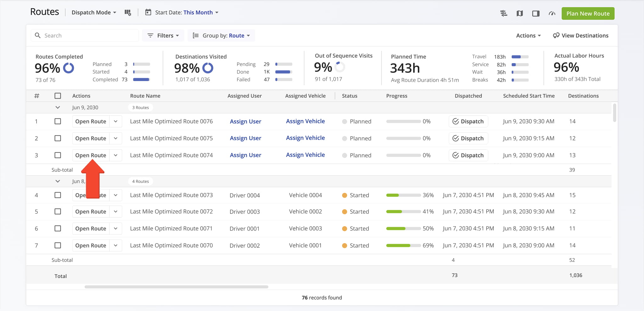
Task: Click Assign Vehicle for Route 0076
Action: (x=305, y=121)
